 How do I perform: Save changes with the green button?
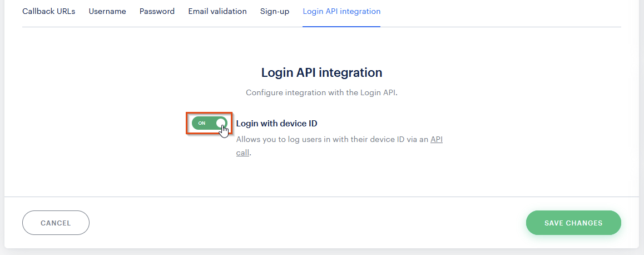coord(573,223)
